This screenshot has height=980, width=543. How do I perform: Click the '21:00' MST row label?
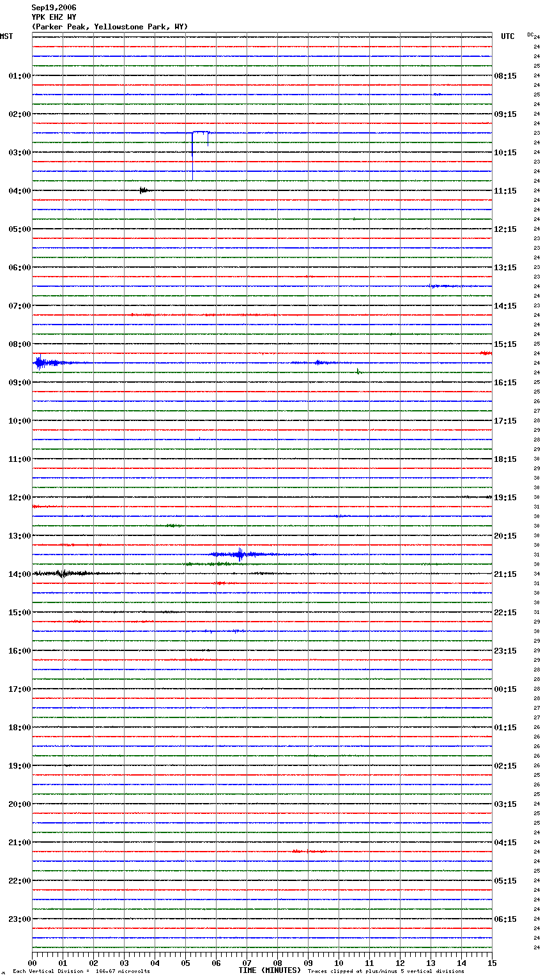pos(20,843)
